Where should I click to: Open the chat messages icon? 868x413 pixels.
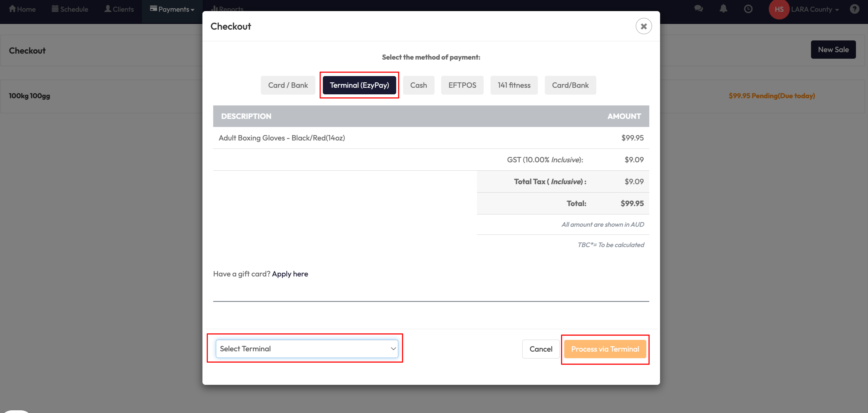coord(698,9)
